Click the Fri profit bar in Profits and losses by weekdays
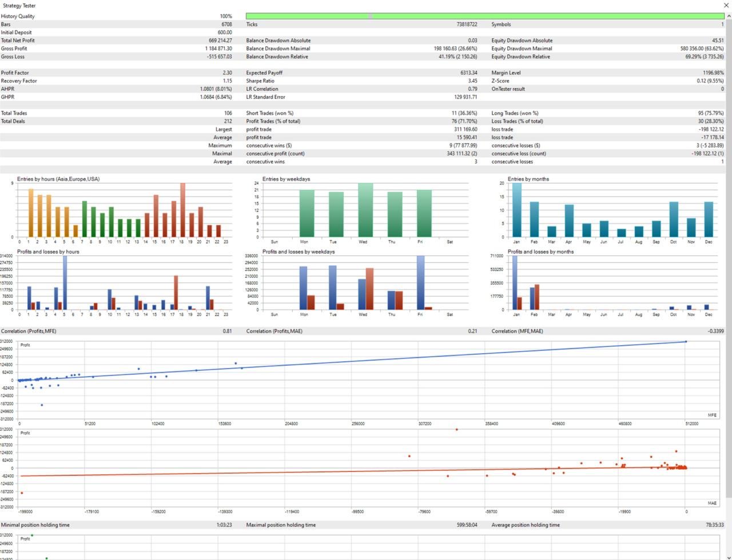The width and height of the screenshot is (732, 560). coord(420,283)
